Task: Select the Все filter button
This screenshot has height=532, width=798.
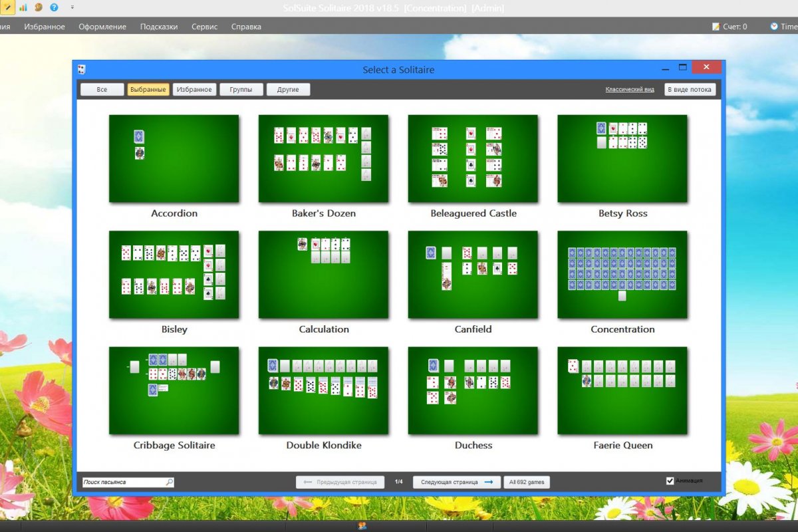Action: point(102,89)
